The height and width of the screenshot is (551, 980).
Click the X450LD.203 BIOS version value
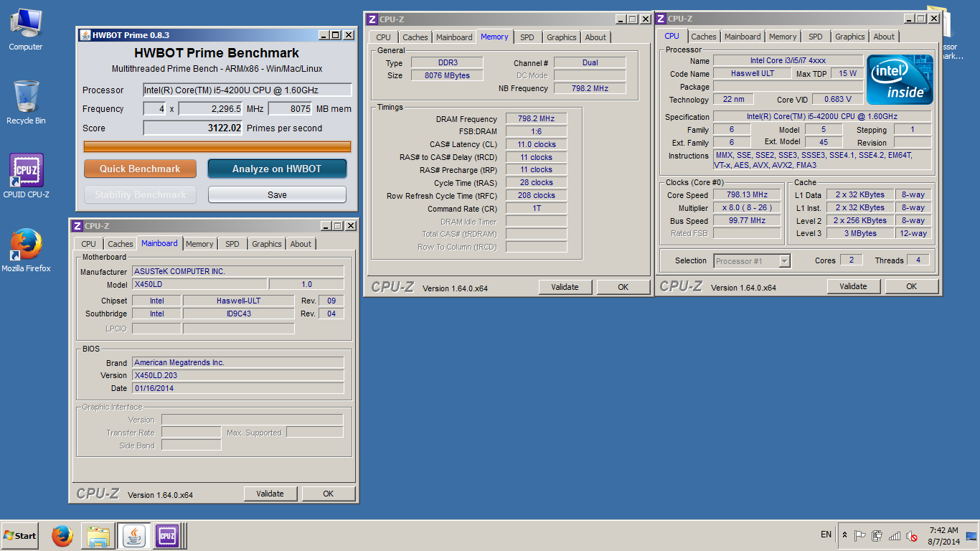pos(238,375)
